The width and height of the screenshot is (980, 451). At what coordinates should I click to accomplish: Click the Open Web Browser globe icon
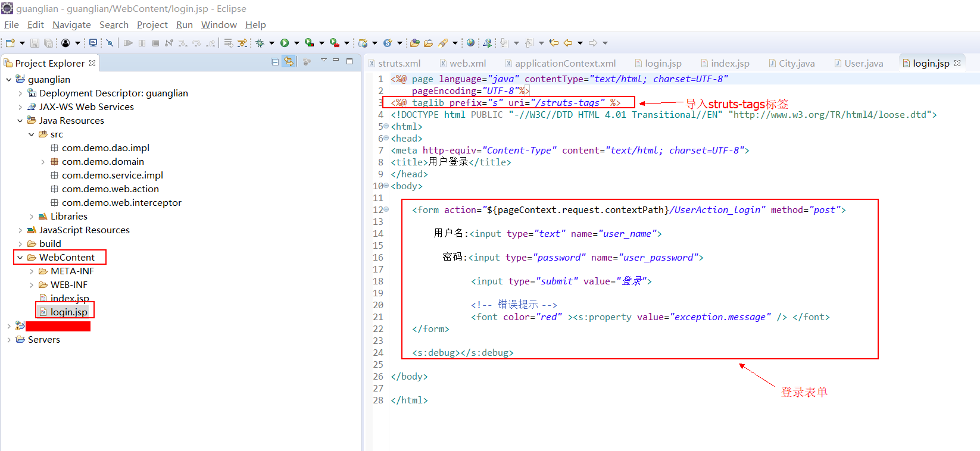pos(470,43)
